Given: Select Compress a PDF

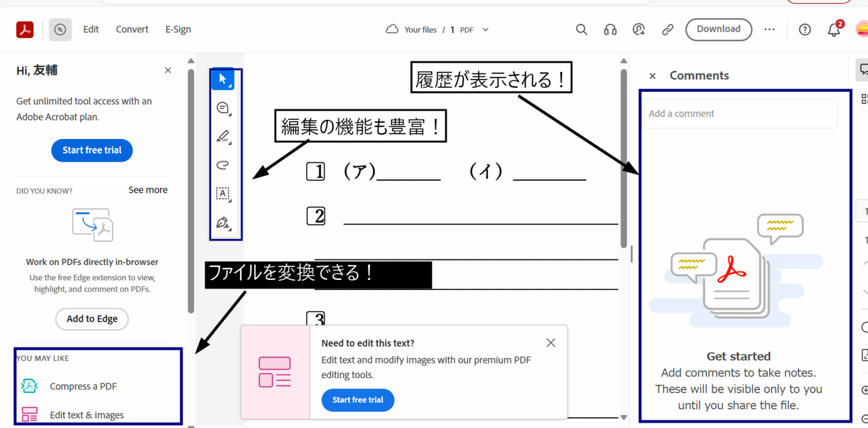Looking at the screenshot, I should click(x=83, y=386).
